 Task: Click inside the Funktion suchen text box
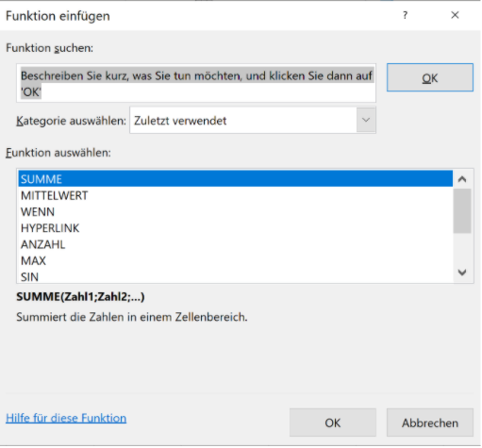click(x=196, y=83)
